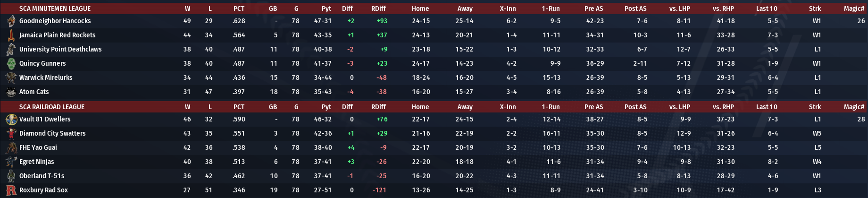Viewport: 868px width, 198px height.
Task: Click the Roxbury Rad Sox red R logo
Action: pyautogui.click(x=11, y=190)
